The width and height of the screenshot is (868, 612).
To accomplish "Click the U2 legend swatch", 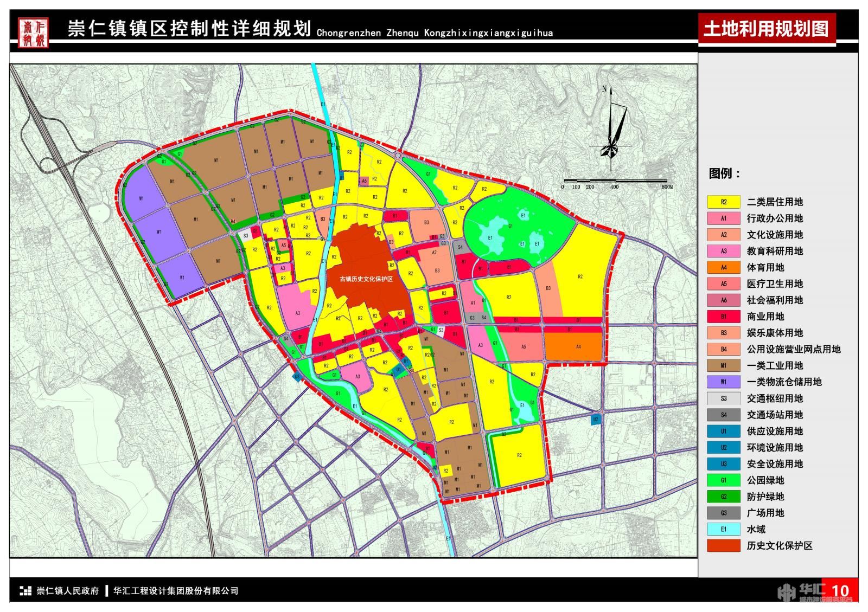I will pos(723,448).
